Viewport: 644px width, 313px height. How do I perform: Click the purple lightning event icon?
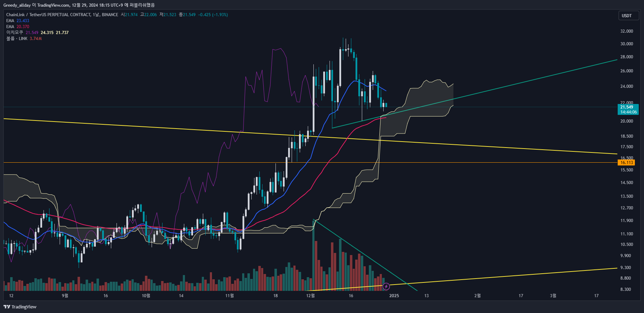386,287
